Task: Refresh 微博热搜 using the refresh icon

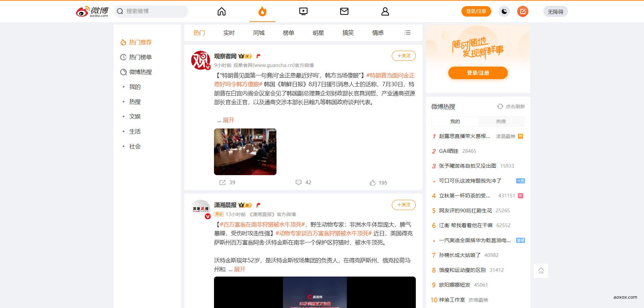Action: click(500, 106)
